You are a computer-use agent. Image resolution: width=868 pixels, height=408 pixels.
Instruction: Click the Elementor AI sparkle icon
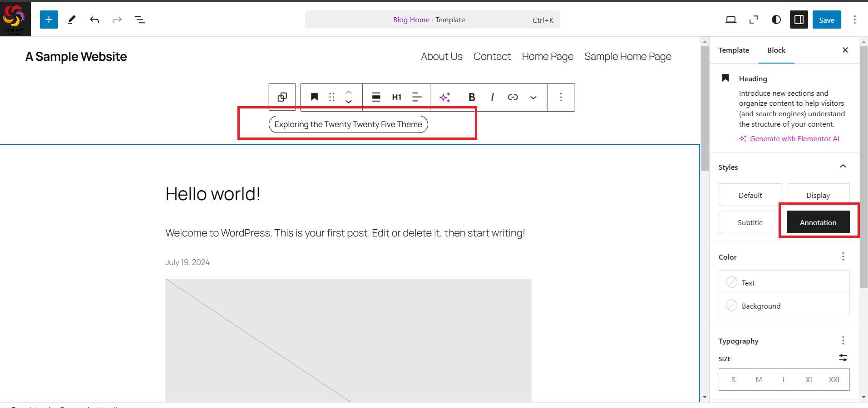click(x=445, y=97)
